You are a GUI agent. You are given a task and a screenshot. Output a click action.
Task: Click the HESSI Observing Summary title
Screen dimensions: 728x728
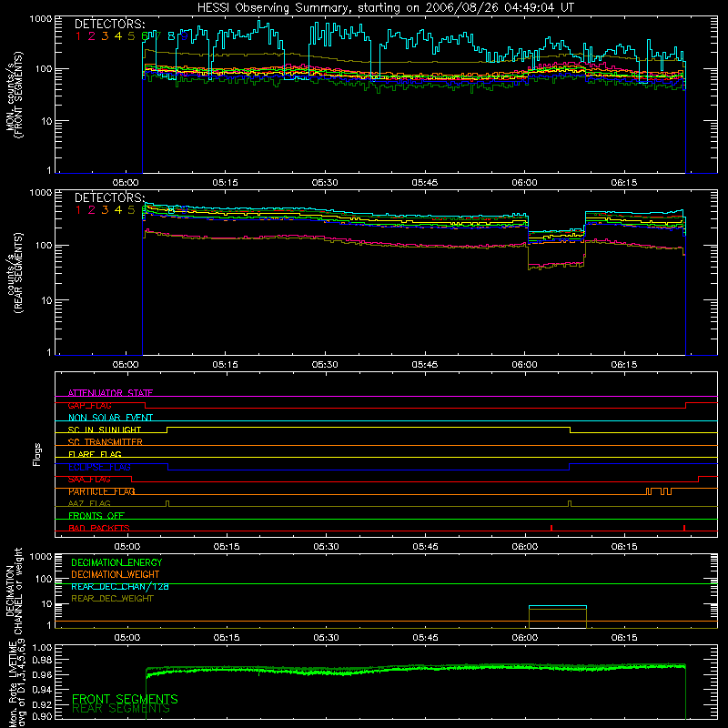385,8
